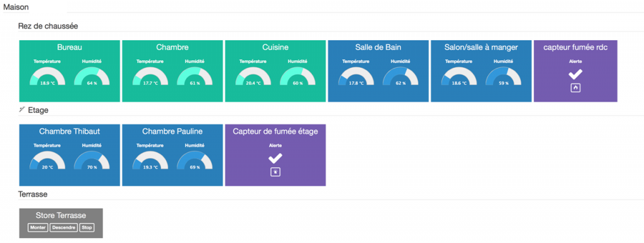The height and width of the screenshot is (243, 644).
Task: Click the Salle de Bain tile title
Action: 378,47
